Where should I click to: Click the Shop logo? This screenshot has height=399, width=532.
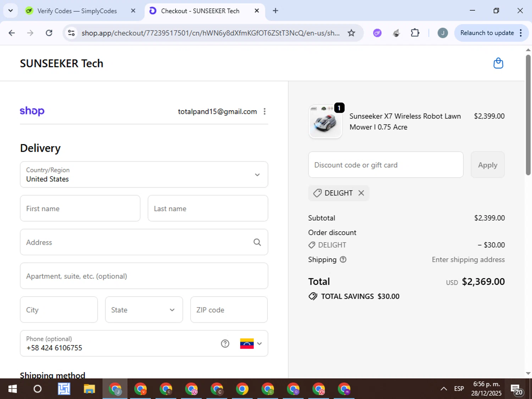[x=32, y=111]
